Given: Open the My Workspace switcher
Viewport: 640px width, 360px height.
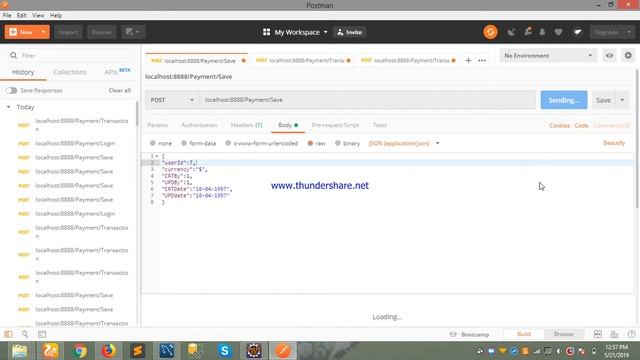Looking at the screenshot, I should (x=295, y=32).
